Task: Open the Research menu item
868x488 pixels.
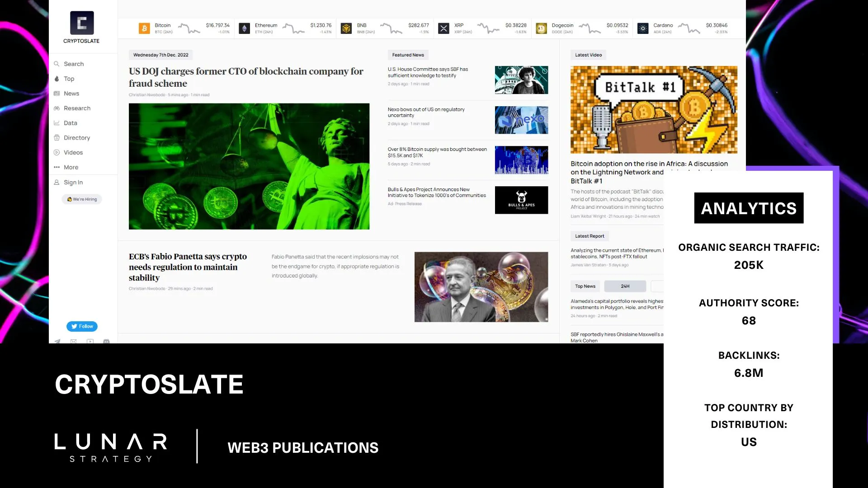Action: [77, 108]
